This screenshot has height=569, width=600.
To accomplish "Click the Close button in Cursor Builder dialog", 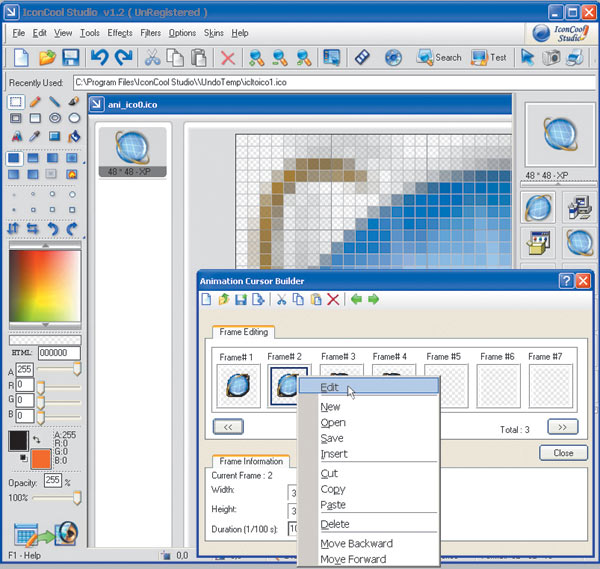I will (x=563, y=453).
